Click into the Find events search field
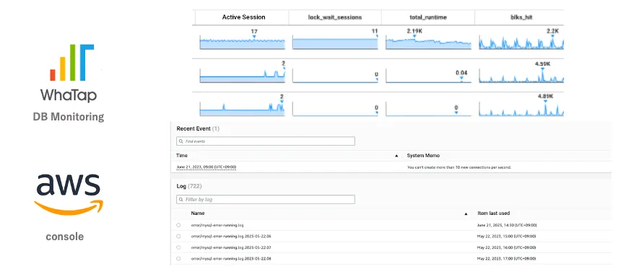 [265, 141]
